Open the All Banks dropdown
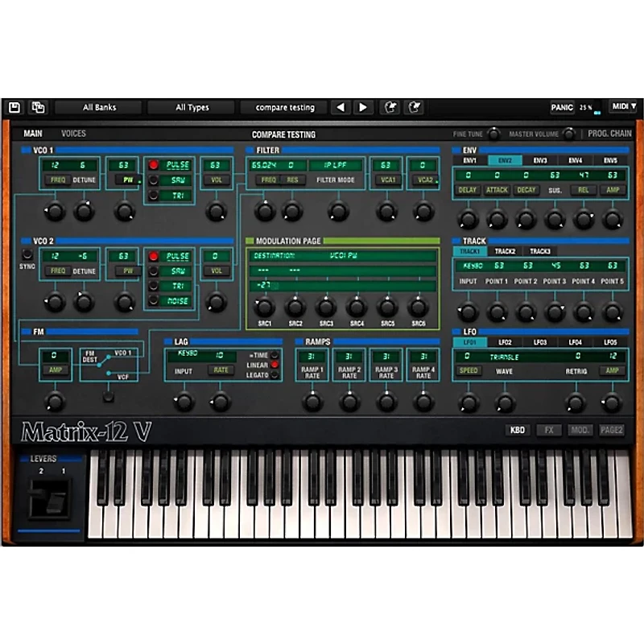The image size is (644, 644). [100, 107]
